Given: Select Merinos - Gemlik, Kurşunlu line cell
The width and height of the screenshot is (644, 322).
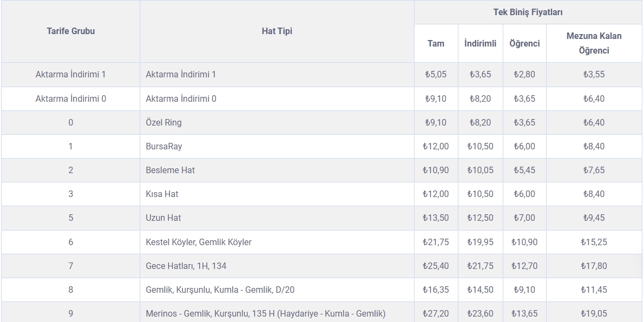Looking at the screenshot, I should [277, 314].
